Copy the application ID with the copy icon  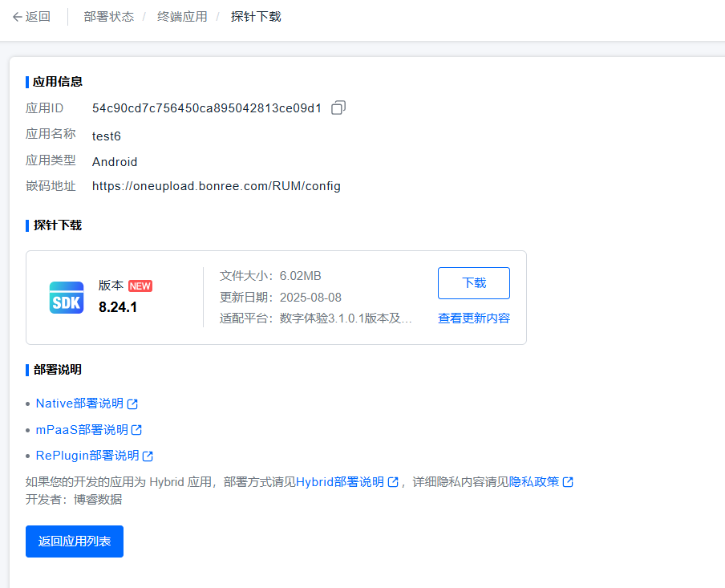338,107
